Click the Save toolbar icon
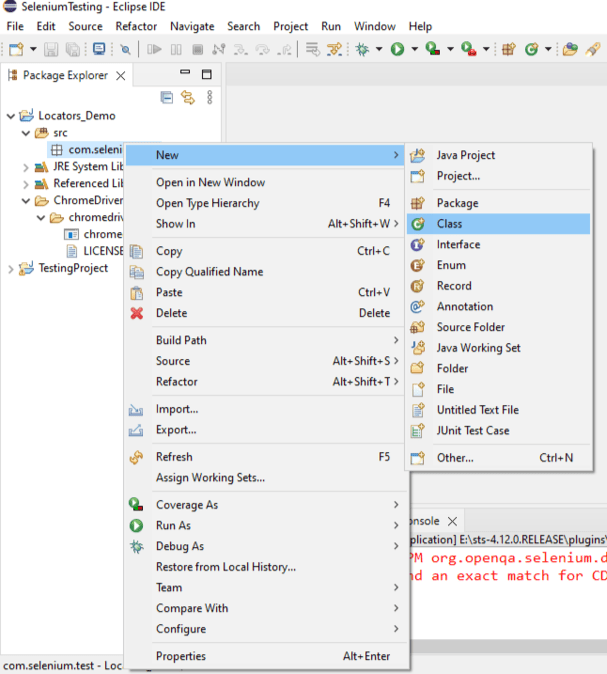Screen dimensions: 607x674 (51, 49)
